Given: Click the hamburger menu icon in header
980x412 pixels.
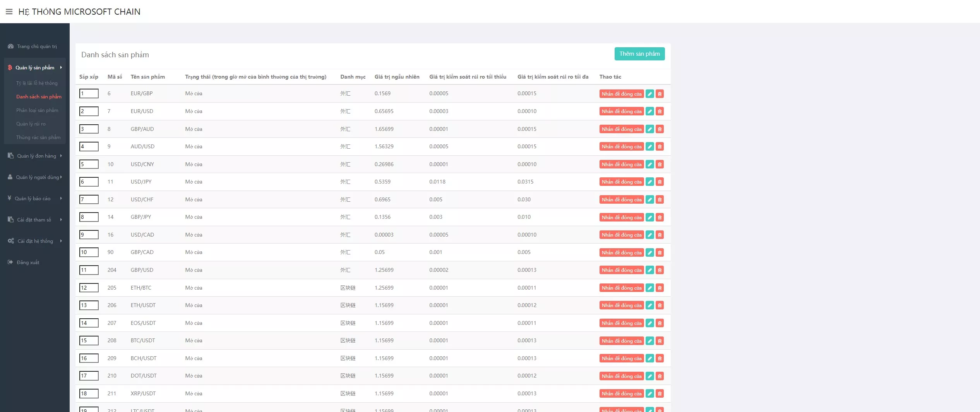Looking at the screenshot, I should point(9,12).
